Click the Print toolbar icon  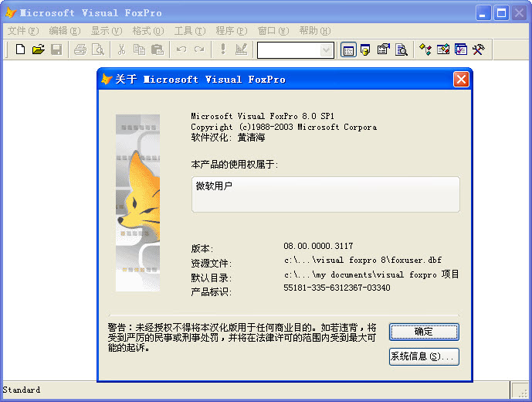click(80, 49)
